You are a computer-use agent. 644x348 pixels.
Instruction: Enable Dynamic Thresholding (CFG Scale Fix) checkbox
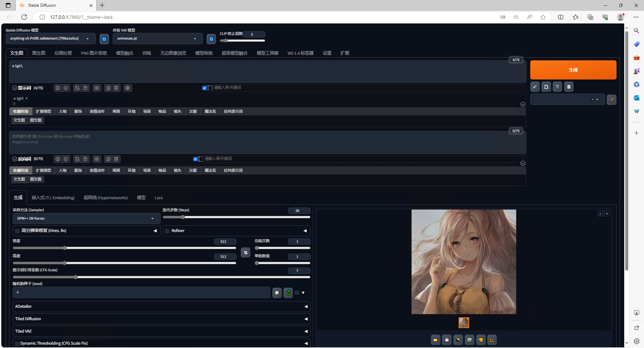point(17,344)
